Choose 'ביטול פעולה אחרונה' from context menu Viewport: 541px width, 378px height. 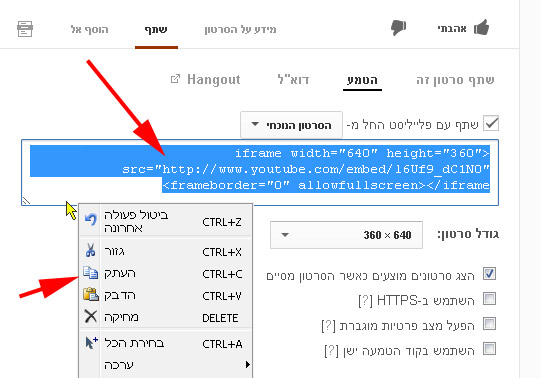click(166, 221)
